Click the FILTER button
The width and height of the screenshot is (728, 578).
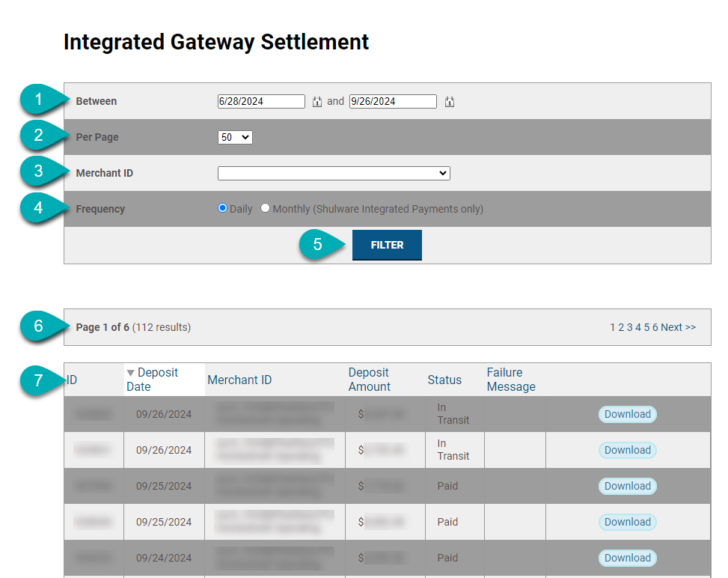(387, 245)
